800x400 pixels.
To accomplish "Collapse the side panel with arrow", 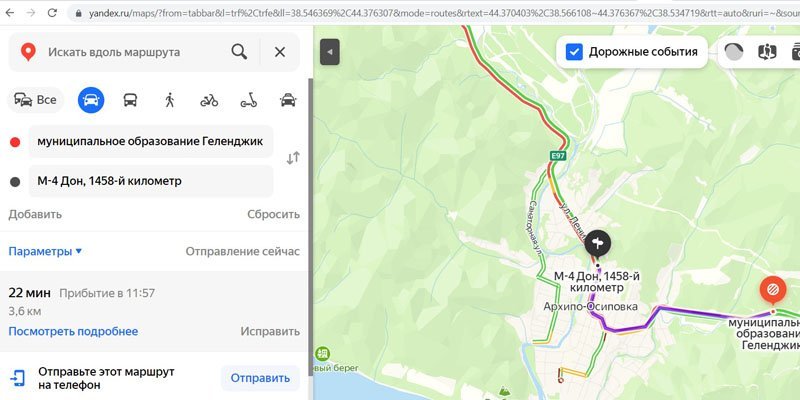I will click(330, 52).
